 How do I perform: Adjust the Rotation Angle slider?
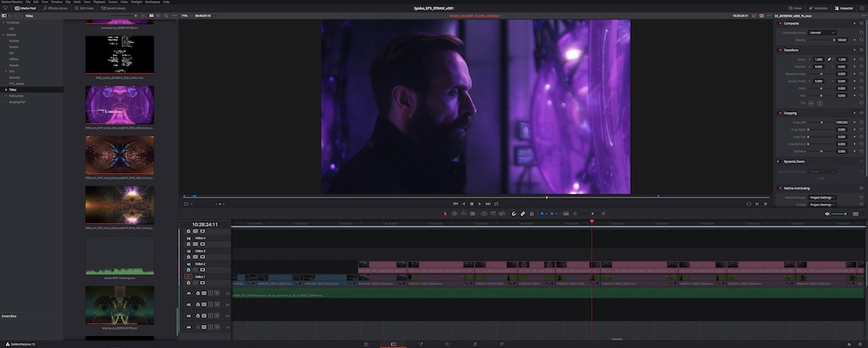coord(821,74)
